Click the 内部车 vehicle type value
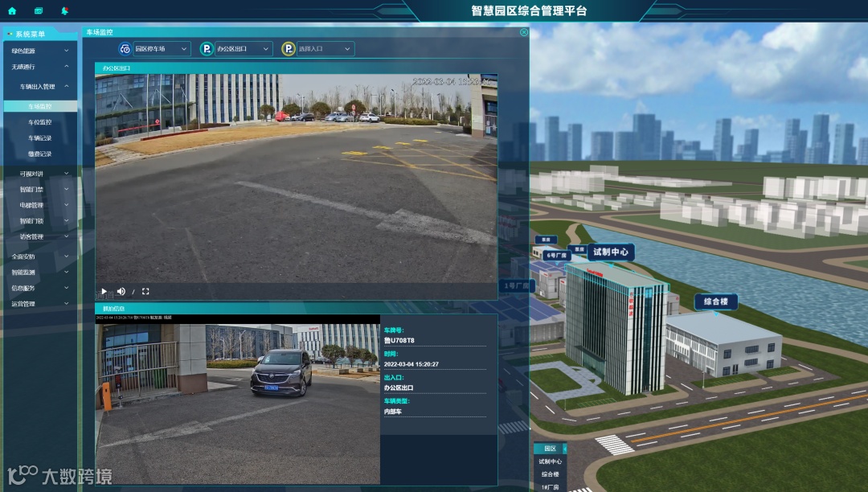Viewport: 868px width, 492px height. (392, 411)
